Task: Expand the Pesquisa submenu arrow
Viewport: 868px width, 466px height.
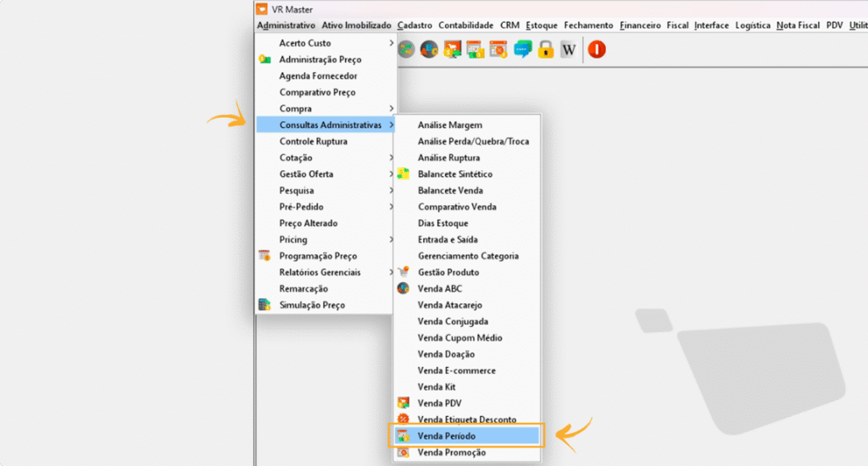Action: click(x=391, y=191)
